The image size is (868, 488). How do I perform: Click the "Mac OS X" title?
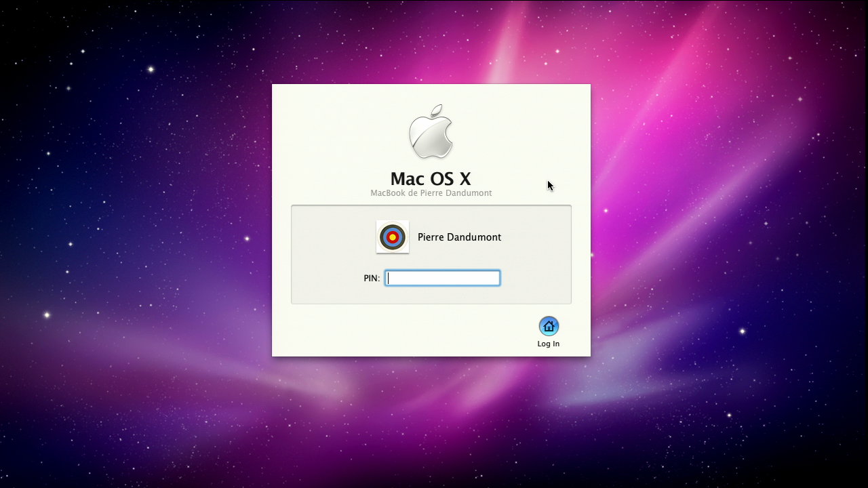pyautogui.click(x=431, y=179)
